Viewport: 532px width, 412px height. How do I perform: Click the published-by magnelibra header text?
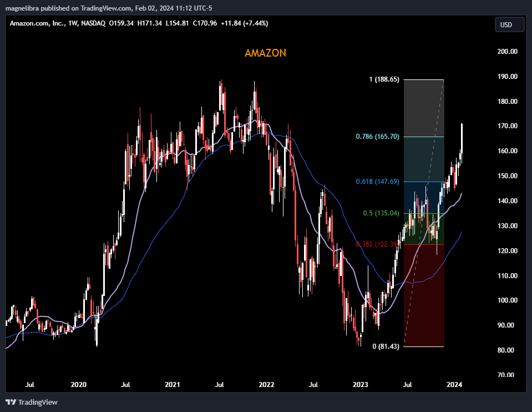[x=109, y=8]
